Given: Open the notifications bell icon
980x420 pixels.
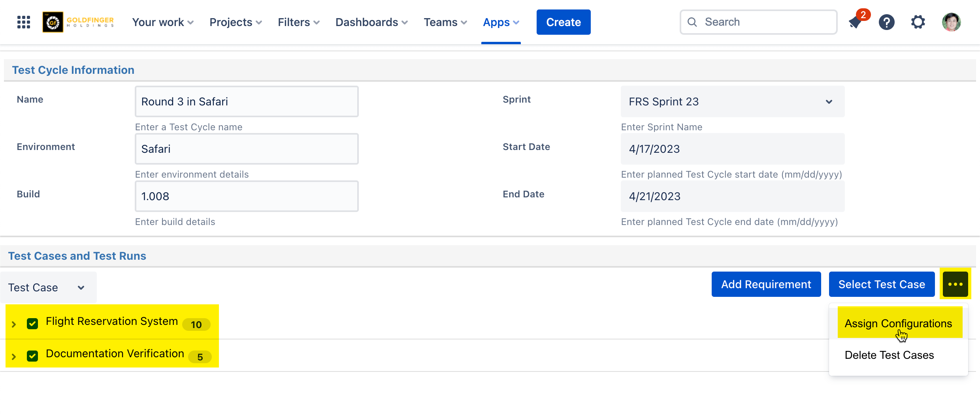Looking at the screenshot, I should [x=856, y=22].
